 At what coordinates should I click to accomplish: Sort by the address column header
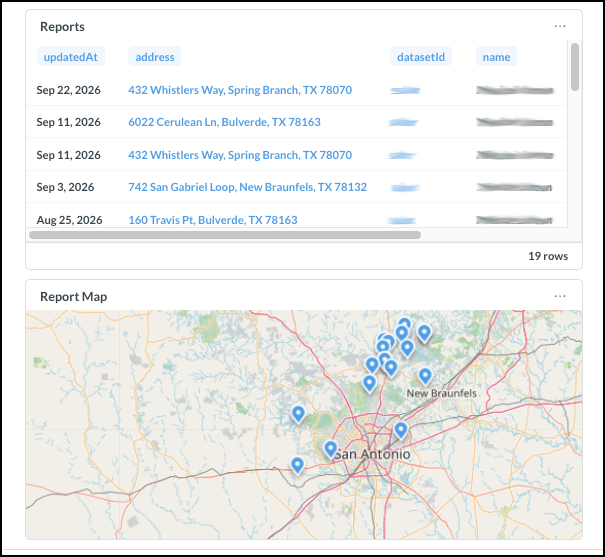pyautogui.click(x=155, y=57)
